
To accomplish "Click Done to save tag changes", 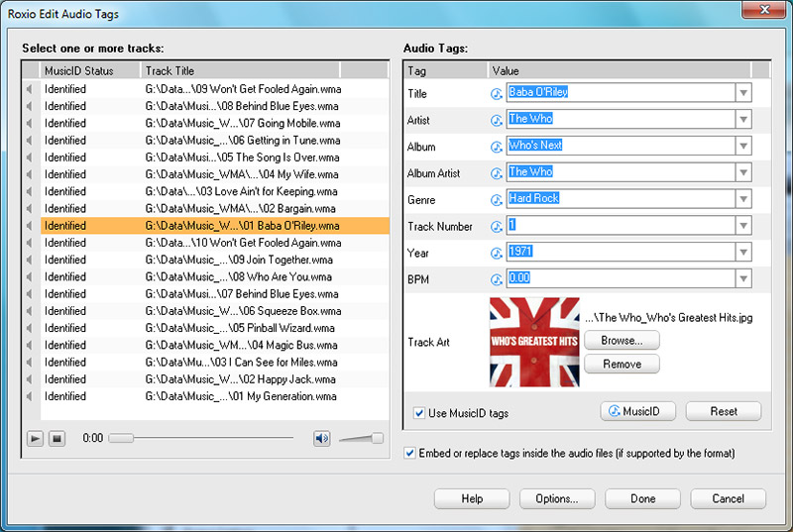I will 642,498.
